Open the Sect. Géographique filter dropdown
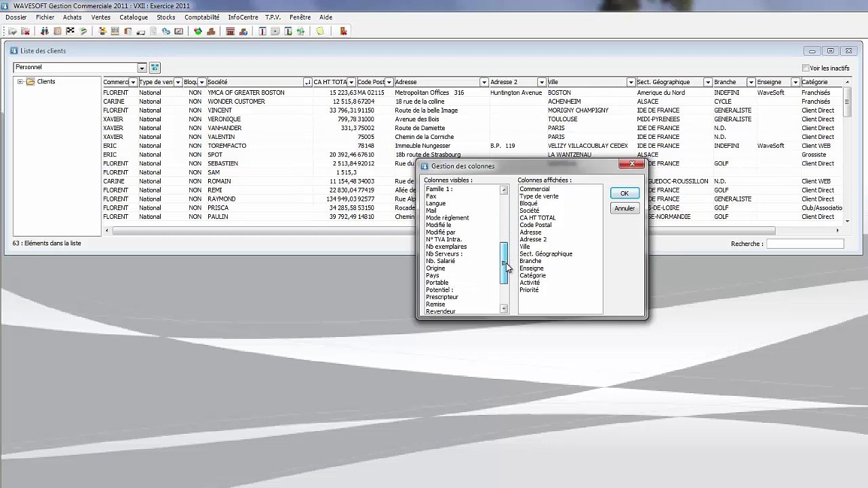The height and width of the screenshot is (488, 868). pyautogui.click(x=708, y=82)
